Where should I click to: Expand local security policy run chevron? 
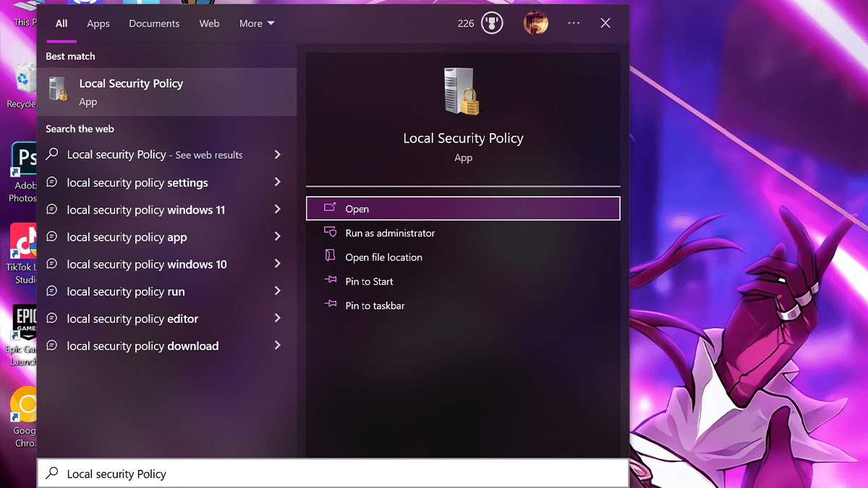tap(278, 291)
